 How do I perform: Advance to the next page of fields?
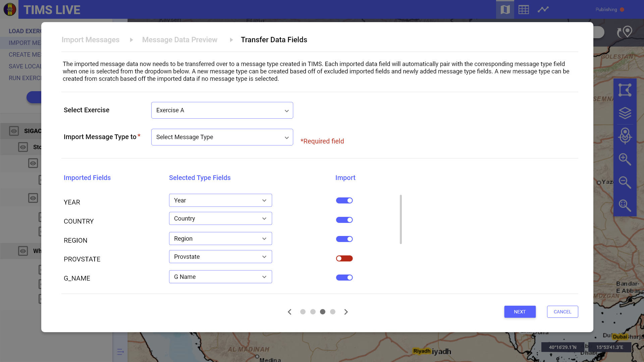tap(346, 312)
